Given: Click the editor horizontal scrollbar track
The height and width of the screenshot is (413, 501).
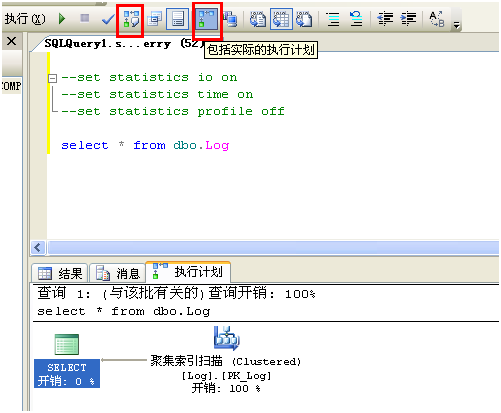Looking at the screenshot, I should (x=273, y=248).
